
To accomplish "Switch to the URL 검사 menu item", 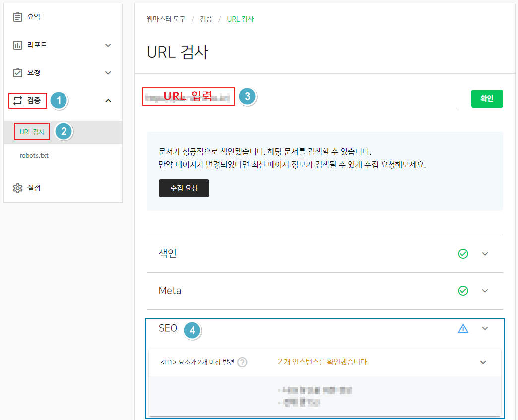I will click(31, 132).
